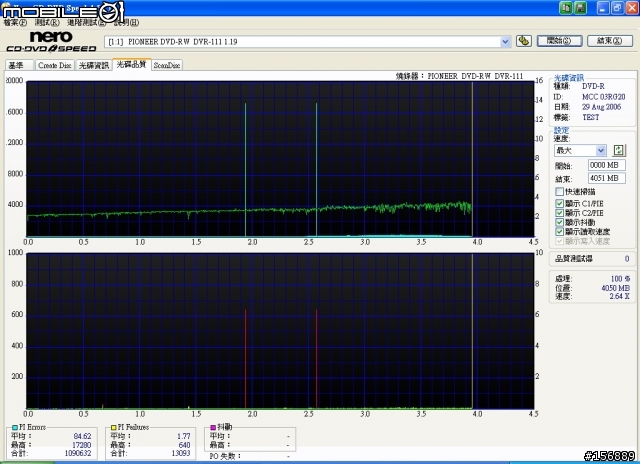Toggle the 快速掃描 quick scan checkbox

coord(559,191)
